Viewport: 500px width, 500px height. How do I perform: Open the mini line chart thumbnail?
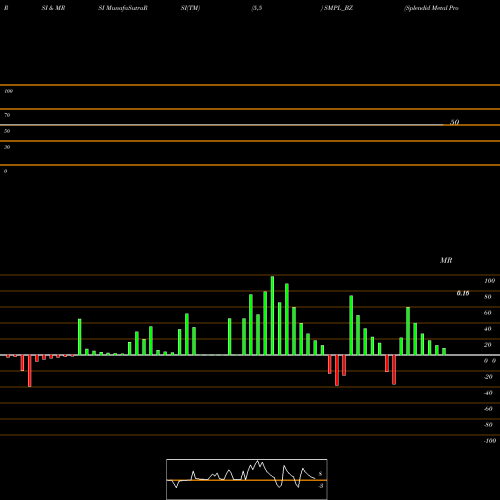coord(247,479)
